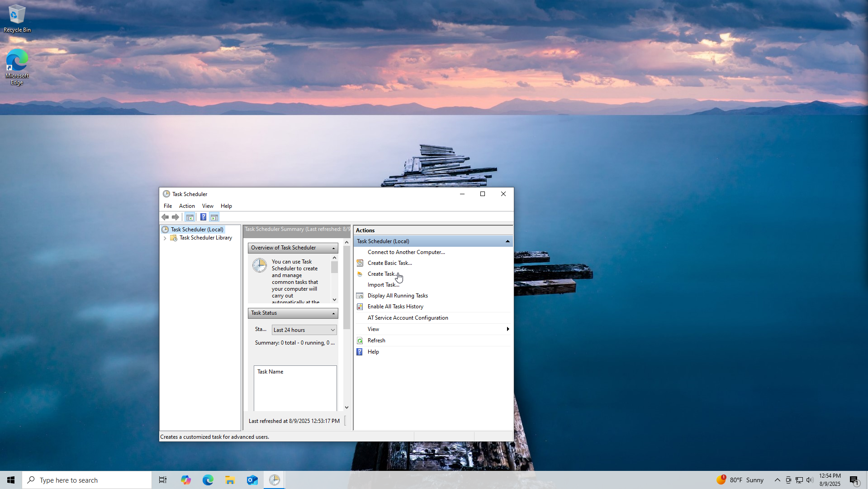This screenshot has height=489, width=868.
Task: Click the center pane vertical scrollbar thumb
Action: (x=346, y=288)
